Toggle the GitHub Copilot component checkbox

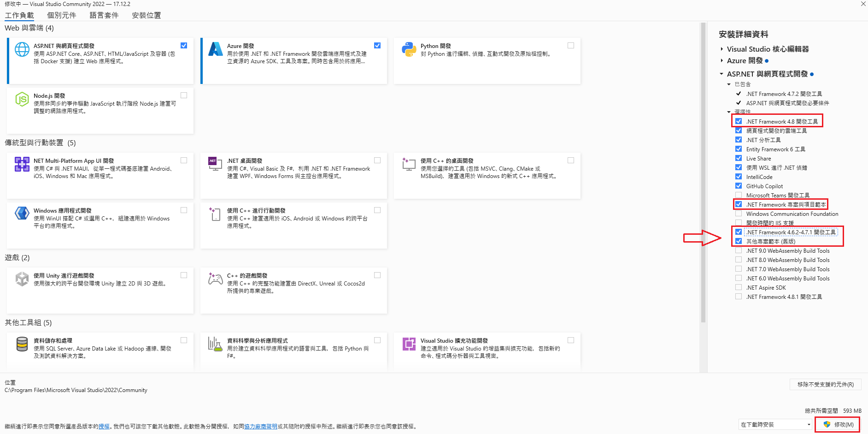pos(739,186)
